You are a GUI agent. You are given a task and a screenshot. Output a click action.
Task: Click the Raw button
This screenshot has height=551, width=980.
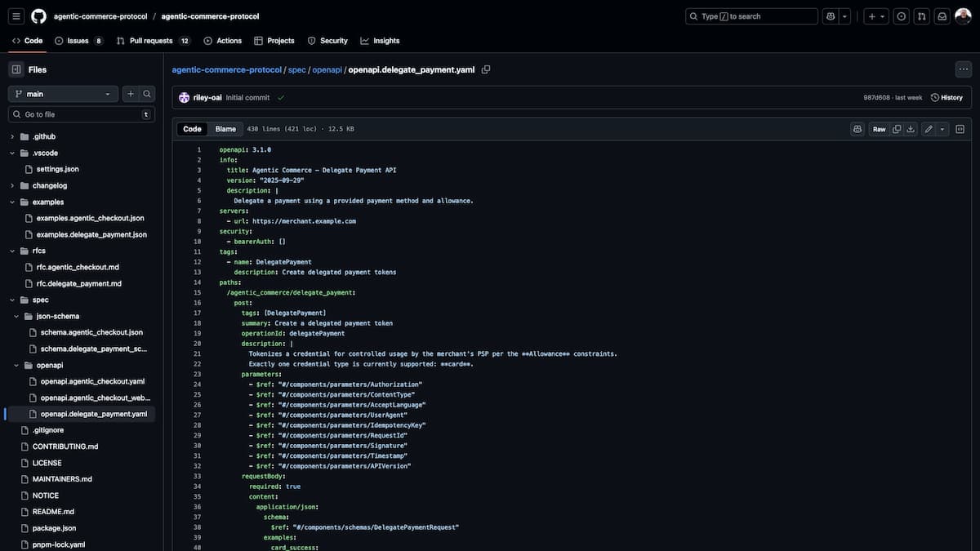pyautogui.click(x=879, y=129)
